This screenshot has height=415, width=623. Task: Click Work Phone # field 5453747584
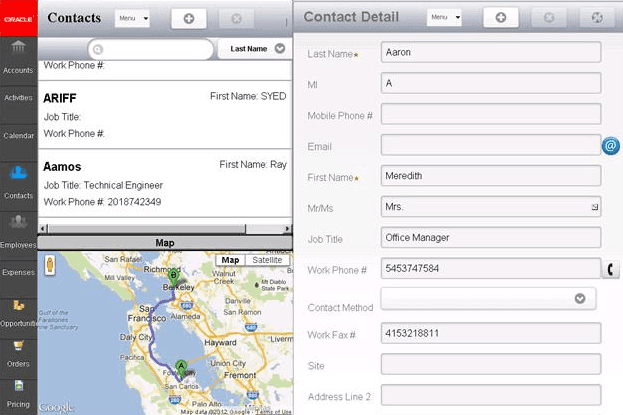(491, 268)
